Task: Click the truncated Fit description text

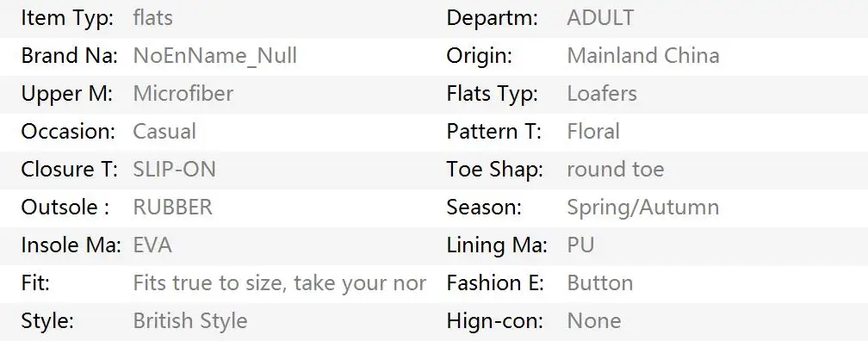Action: point(280,283)
